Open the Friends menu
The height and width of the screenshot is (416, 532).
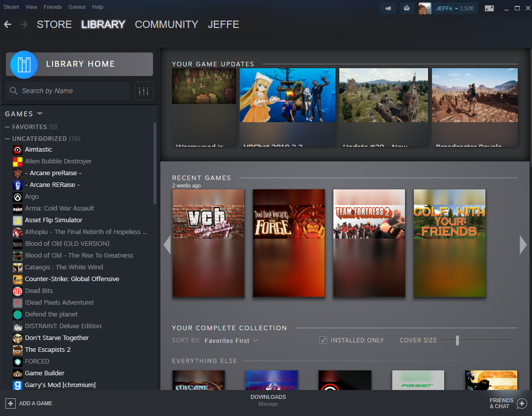52,7
